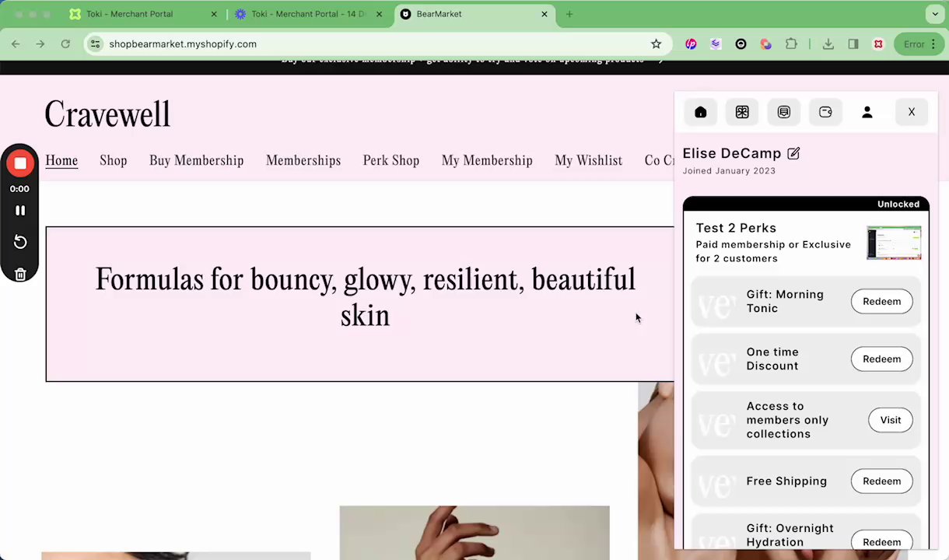Click the announcement bar arrow link
This screenshot has width=949, height=560.
click(660, 61)
